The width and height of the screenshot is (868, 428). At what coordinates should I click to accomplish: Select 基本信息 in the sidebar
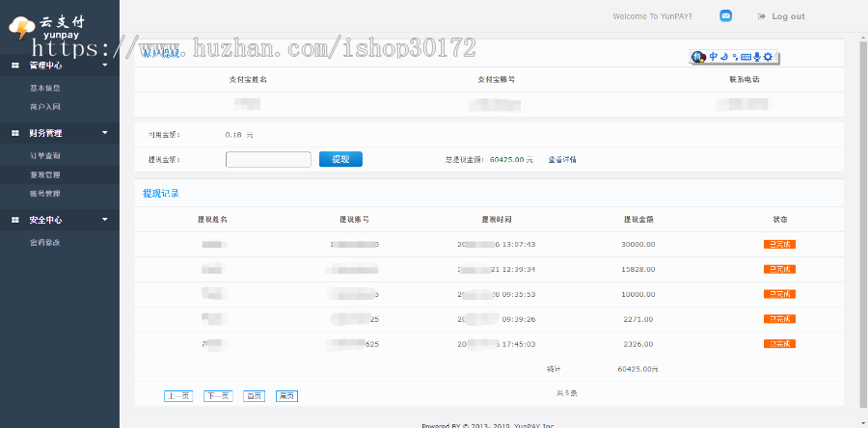tap(45, 88)
